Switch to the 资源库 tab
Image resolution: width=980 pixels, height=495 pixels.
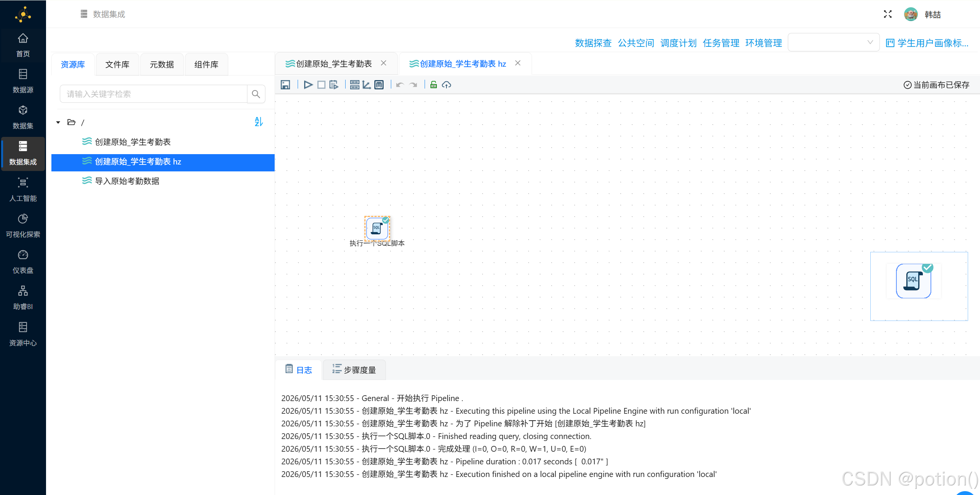73,64
